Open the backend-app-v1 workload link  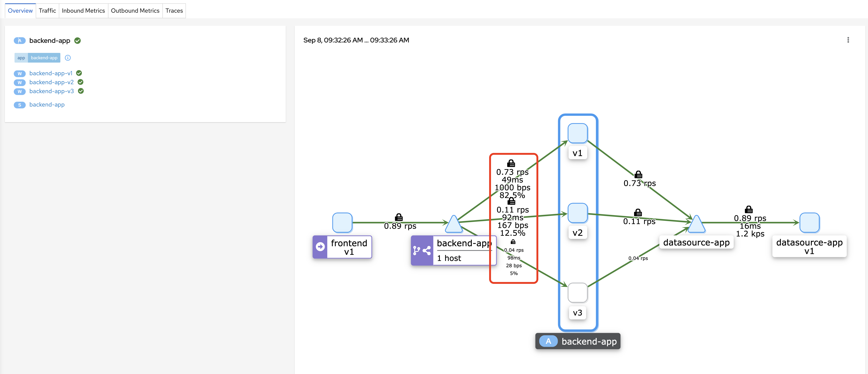point(50,73)
